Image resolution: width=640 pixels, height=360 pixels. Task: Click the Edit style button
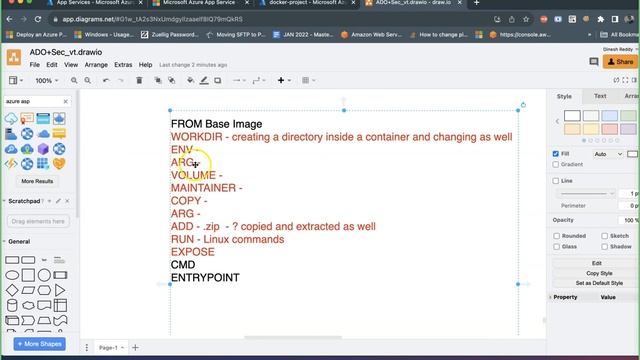(596, 263)
